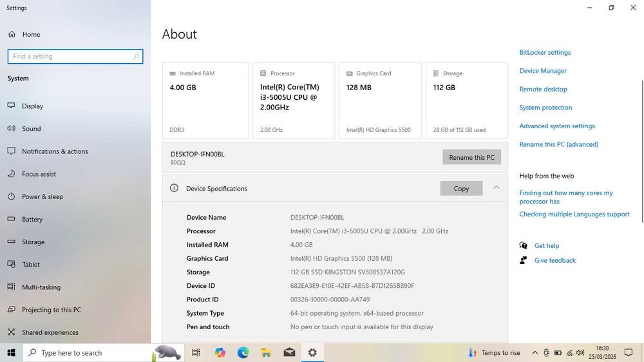The image size is (644, 362).
Task: Open the Action Center notifications icon
Action: click(x=629, y=352)
